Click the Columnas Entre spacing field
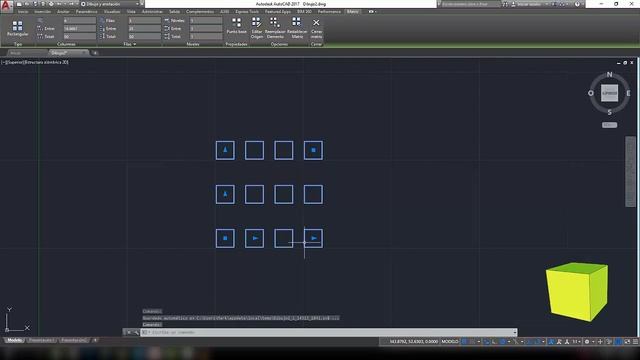Viewport: 640px width, 360px height. 80,29
